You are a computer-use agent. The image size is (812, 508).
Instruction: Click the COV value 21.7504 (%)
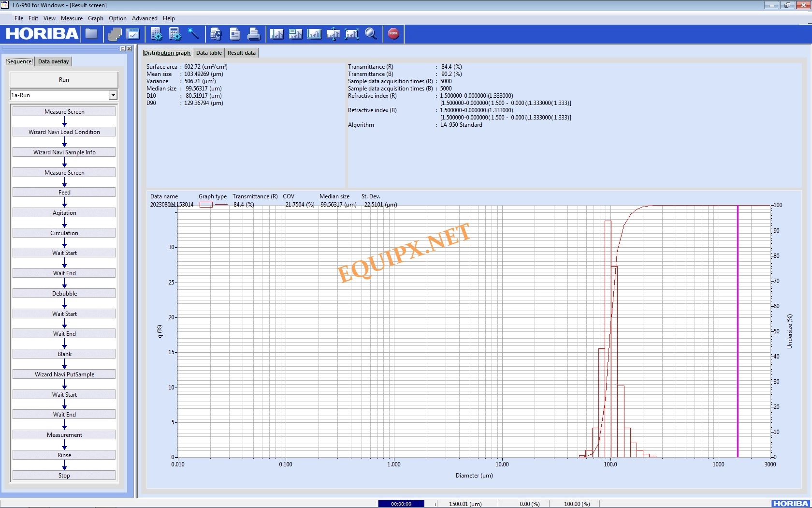click(300, 205)
